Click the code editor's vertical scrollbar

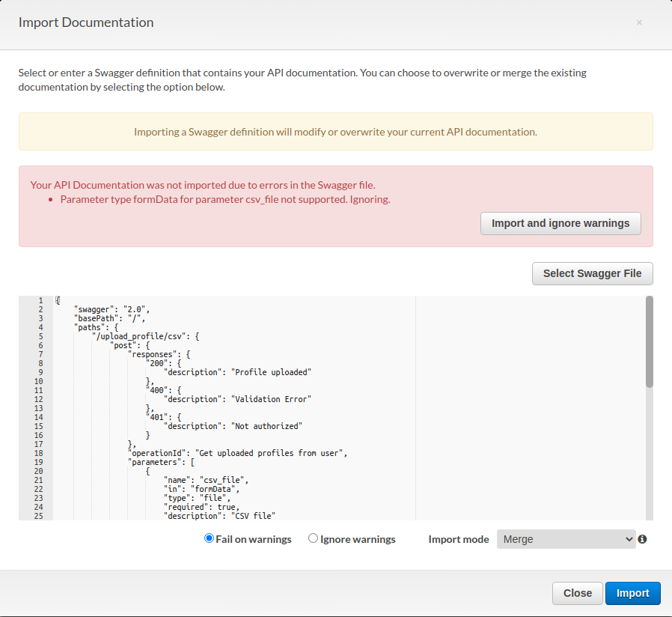coord(649,341)
